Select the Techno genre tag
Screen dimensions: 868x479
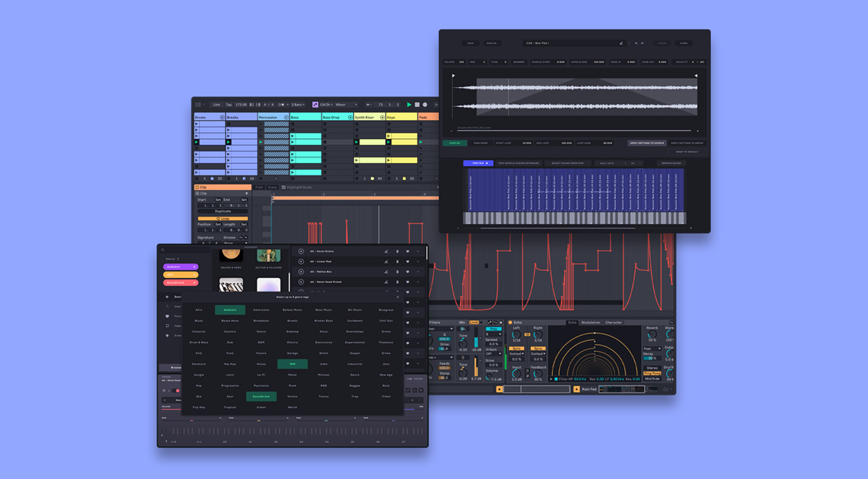point(292,396)
